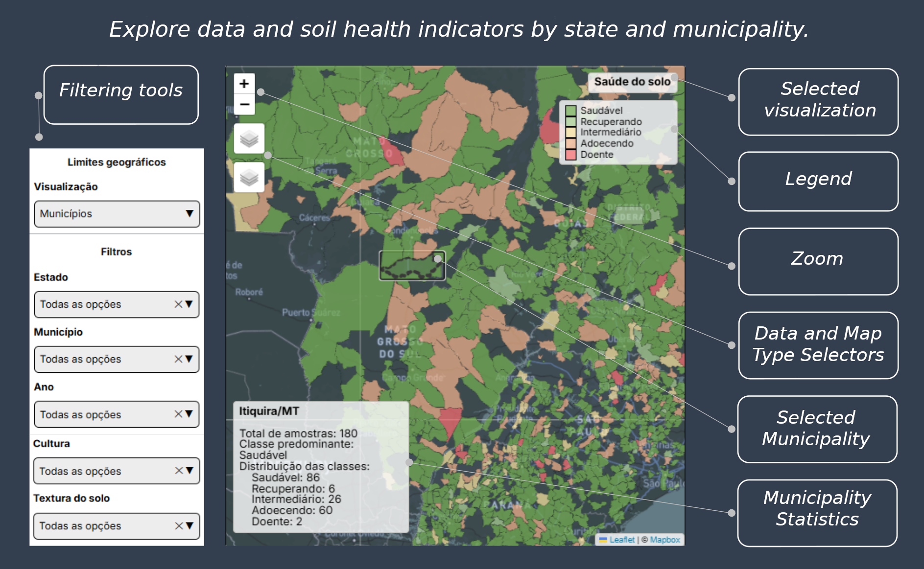924x569 pixels.
Task: Click the highlighted Itiquira municipality on map
Action: tap(411, 266)
